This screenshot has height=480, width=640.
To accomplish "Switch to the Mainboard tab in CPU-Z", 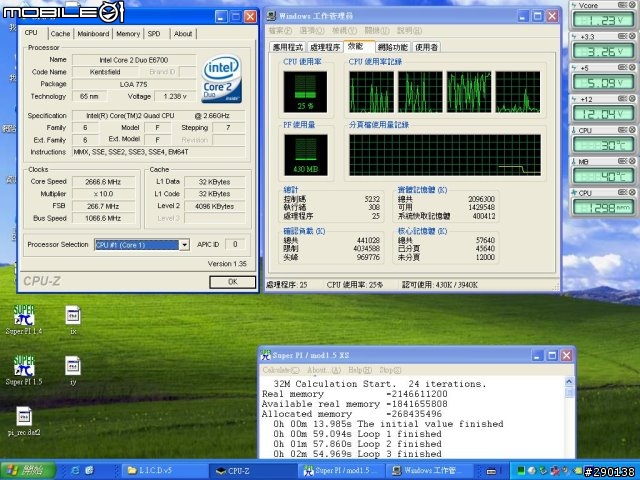I will coord(93,33).
